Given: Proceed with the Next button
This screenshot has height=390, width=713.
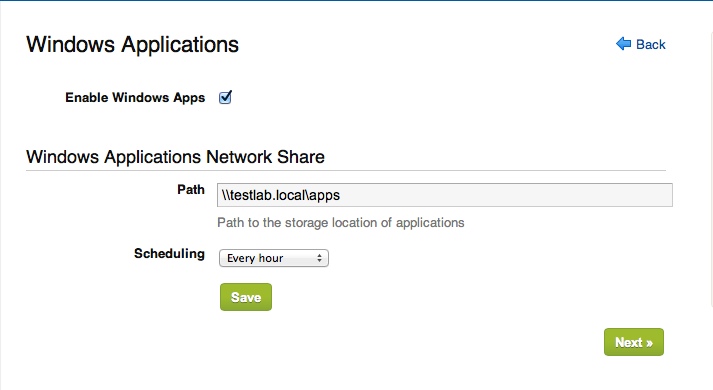Looking at the screenshot, I should tap(634, 342).
